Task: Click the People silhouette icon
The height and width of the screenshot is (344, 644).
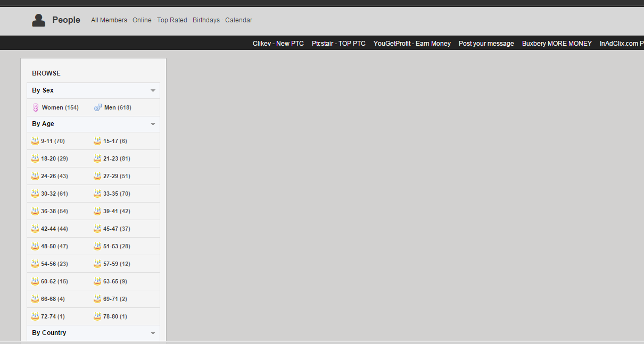Action: (38, 20)
